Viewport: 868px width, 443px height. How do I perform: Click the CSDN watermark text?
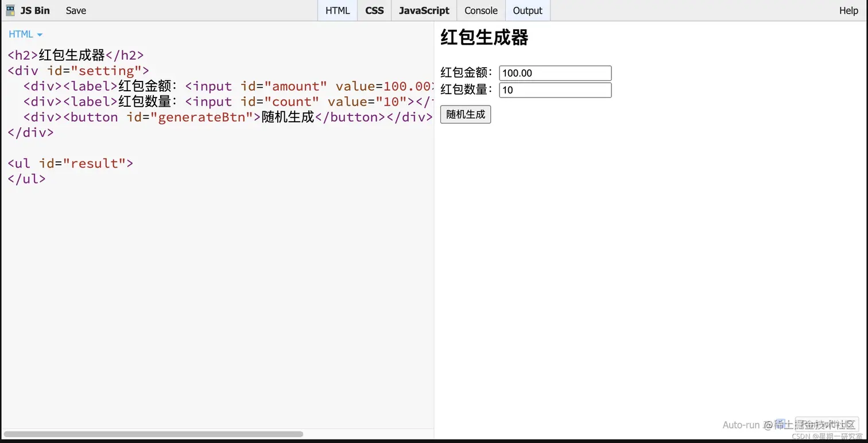827,436
